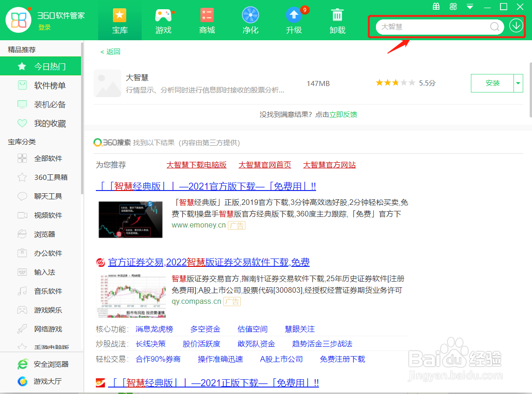Viewport: 532px width, 394px height.
Task: Click the 大智慧 app thumbnail
Action: 107,83
